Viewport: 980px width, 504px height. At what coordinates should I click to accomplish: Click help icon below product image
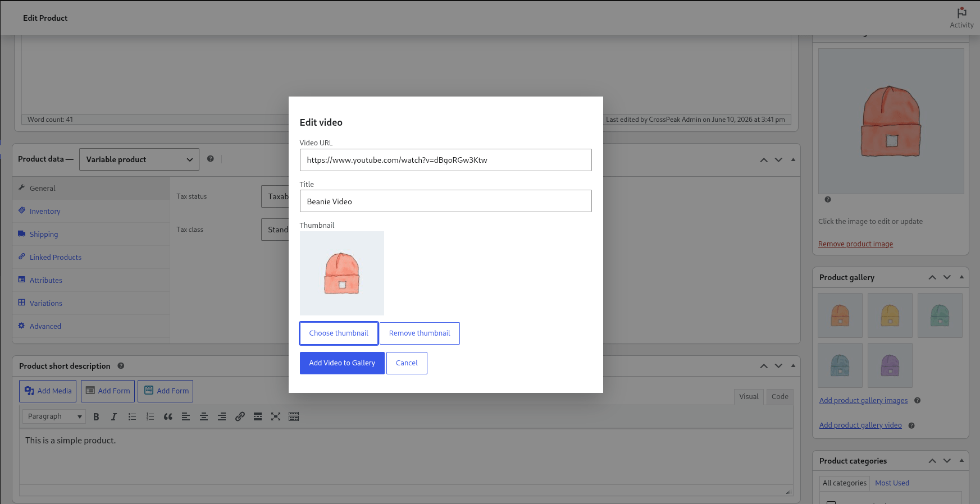(828, 199)
